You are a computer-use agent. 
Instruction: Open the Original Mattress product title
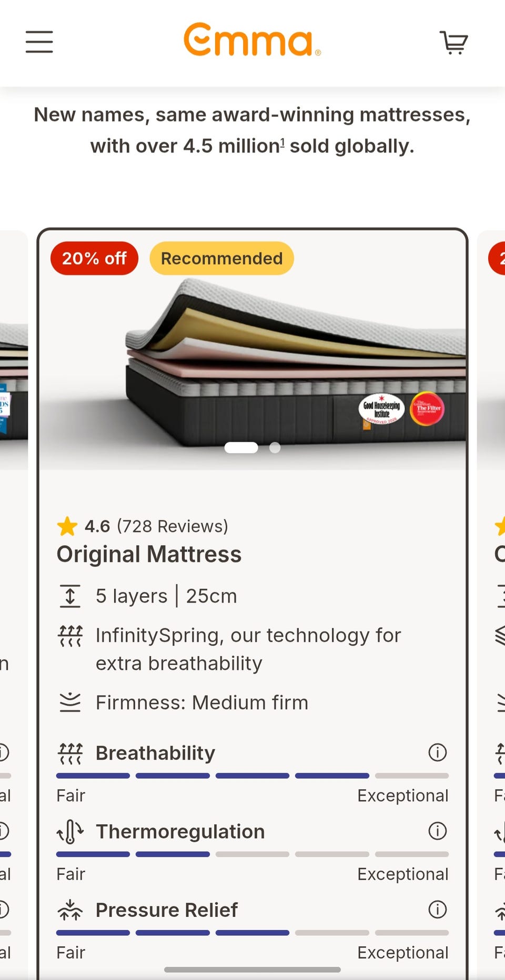click(149, 554)
